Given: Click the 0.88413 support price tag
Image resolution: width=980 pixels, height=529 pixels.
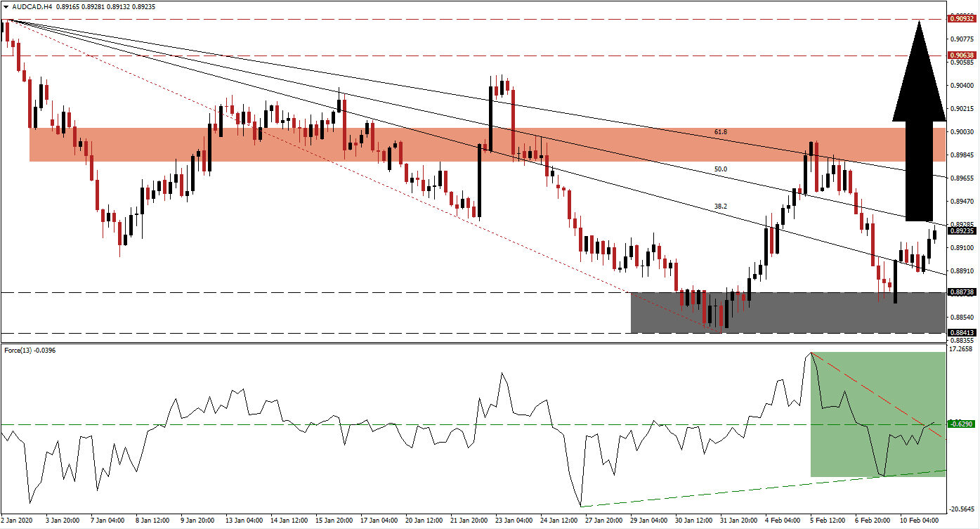Looking at the screenshot, I should coord(960,332).
